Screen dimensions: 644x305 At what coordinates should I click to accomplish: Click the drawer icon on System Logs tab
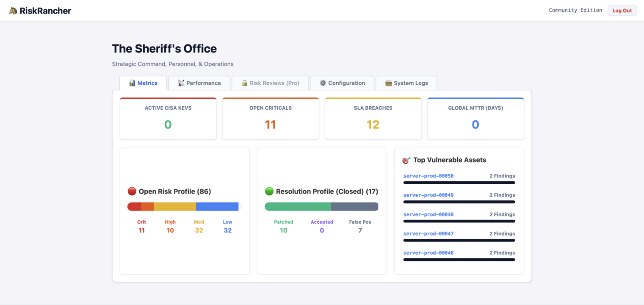tap(388, 83)
